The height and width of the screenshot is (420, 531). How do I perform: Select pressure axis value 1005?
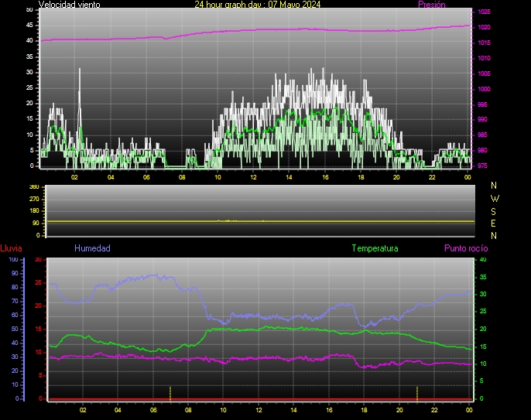(x=484, y=73)
